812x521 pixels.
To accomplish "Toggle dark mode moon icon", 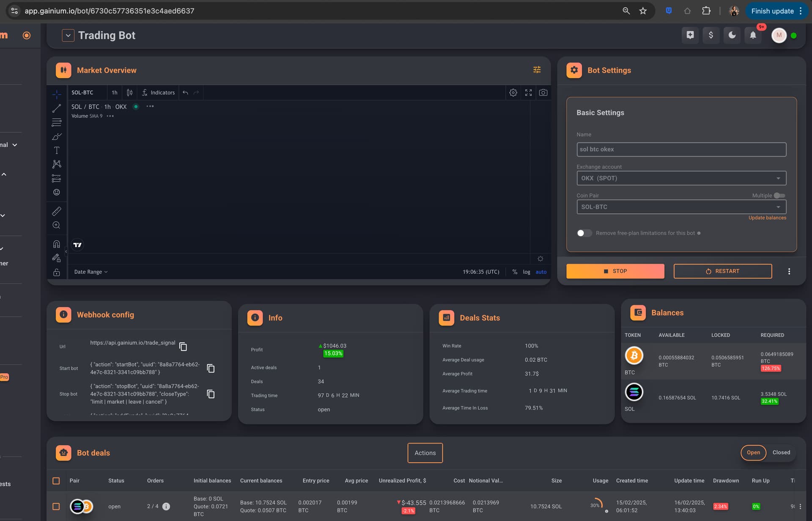I will point(732,35).
